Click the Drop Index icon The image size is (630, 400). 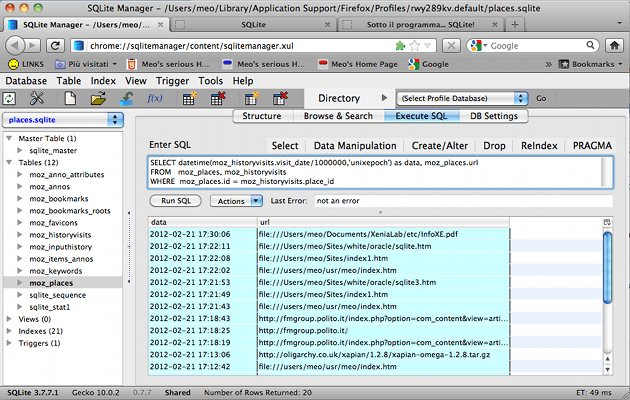pos(280,98)
